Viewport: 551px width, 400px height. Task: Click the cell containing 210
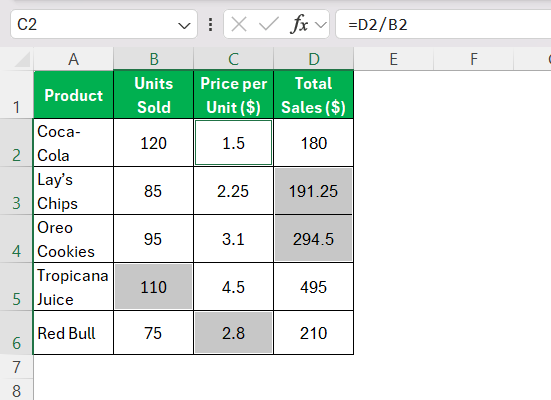click(314, 333)
